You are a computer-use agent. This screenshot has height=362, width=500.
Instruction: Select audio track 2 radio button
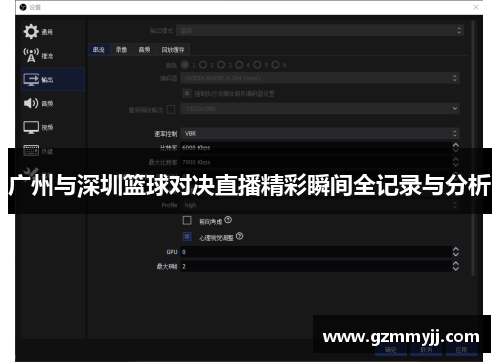pyautogui.click(x=203, y=65)
